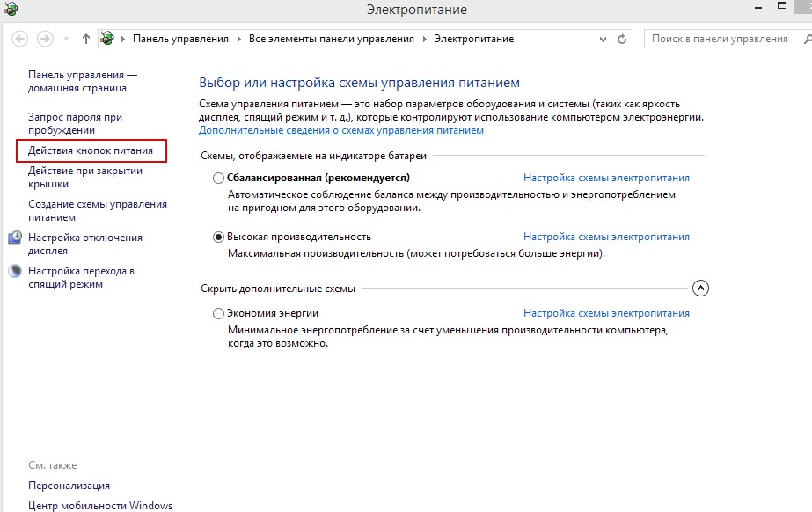Open the address bar history dropdown arrow
This screenshot has height=512, width=812.
coord(603,39)
